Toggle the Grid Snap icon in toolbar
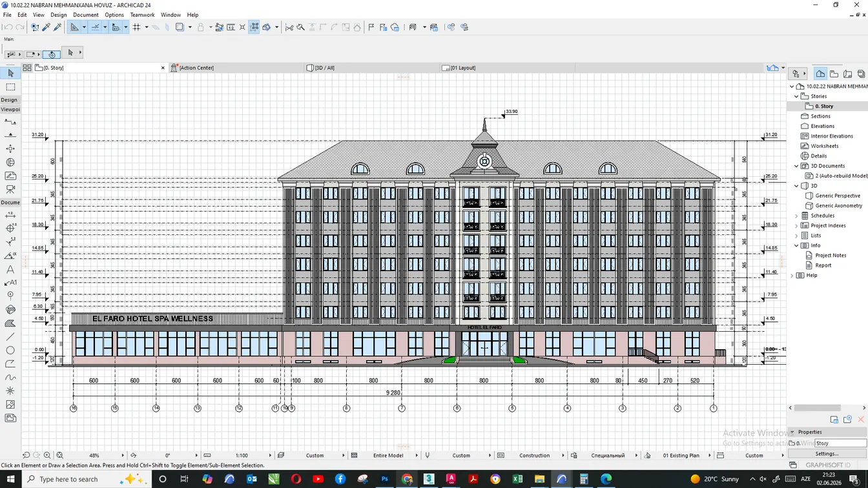The height and width of the screenshot is (488, 868). 136,27
